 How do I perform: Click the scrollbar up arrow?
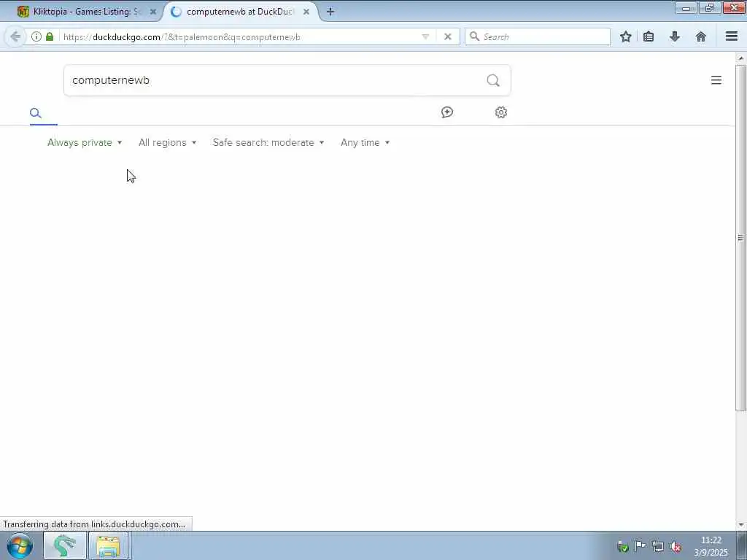(741, 58)
